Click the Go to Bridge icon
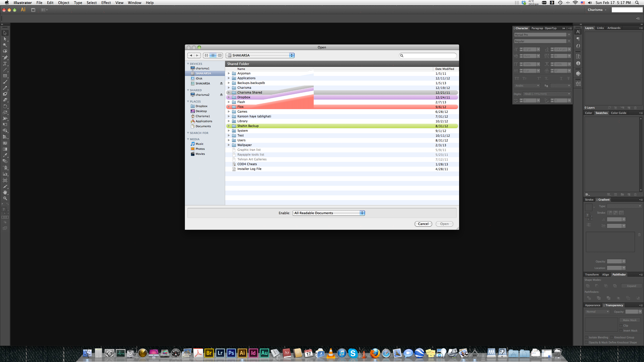 click(x=33, y=10)
